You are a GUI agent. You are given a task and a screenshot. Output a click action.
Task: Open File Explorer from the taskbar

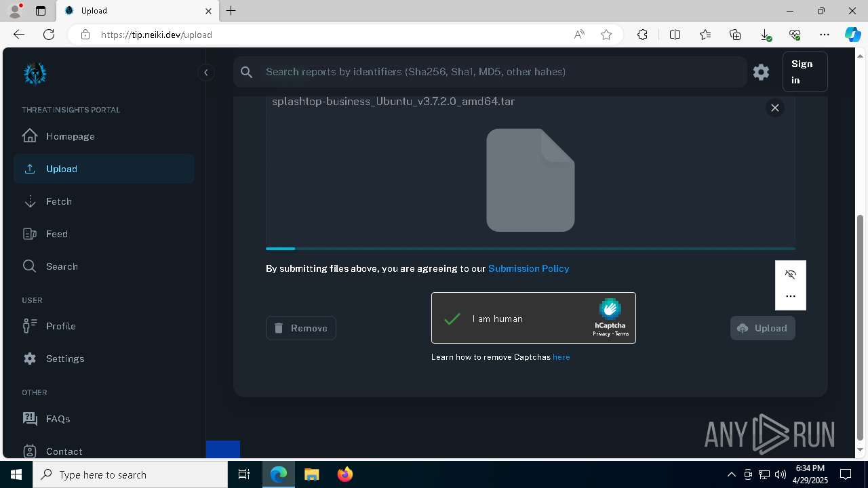point(311,474)
